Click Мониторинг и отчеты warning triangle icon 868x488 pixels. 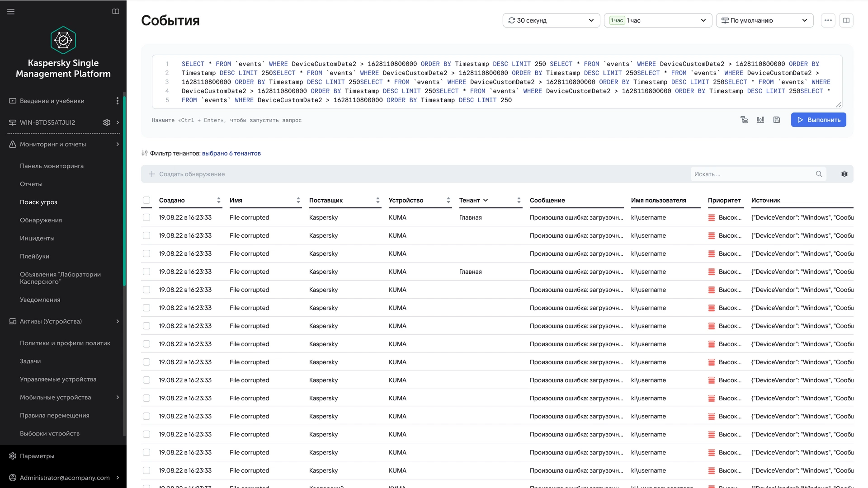pyautogui.click(x=13, y=144)
